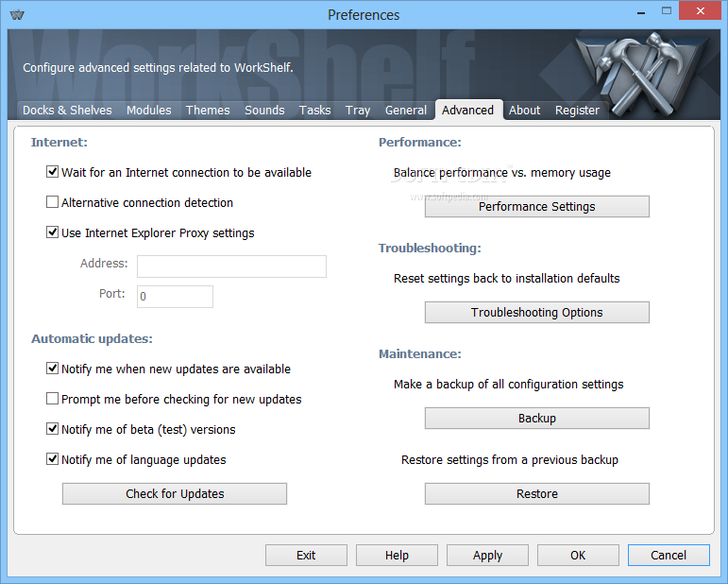Minimize the Preferences window

[x=641, y=11]
